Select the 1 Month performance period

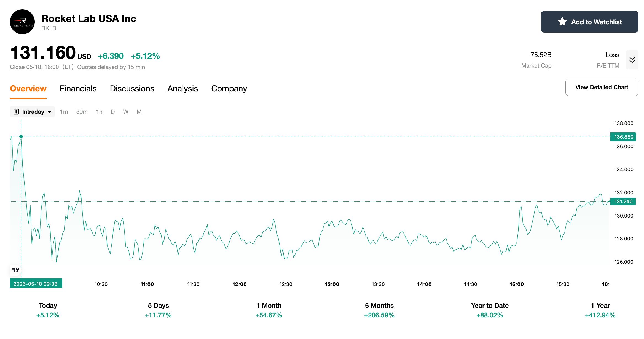click(x=269, y=310)
